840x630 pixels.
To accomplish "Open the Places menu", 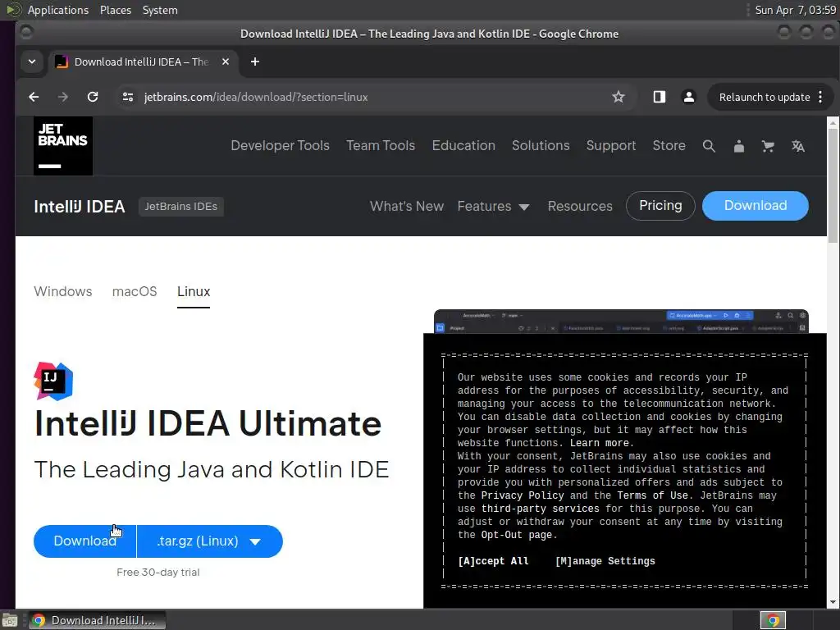I will pyautogui.click(x=115, y=10).
